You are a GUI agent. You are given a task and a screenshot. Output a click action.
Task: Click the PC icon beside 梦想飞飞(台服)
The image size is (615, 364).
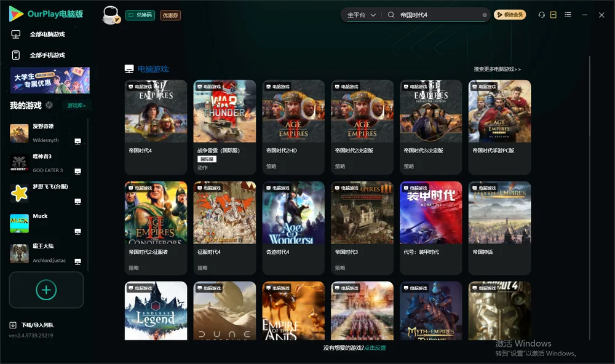pyautogui.click(x=77, y=202)
